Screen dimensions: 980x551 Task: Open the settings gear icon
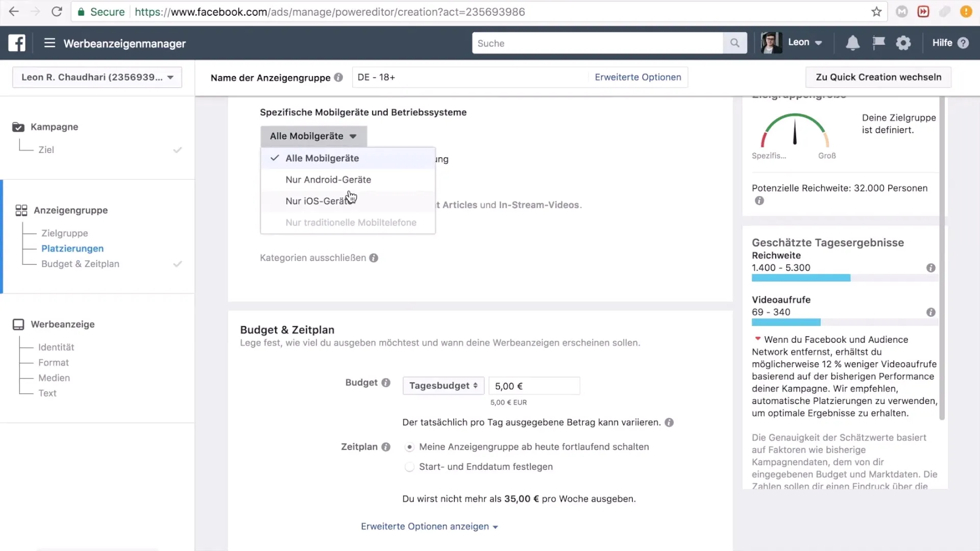pos(903,43)
